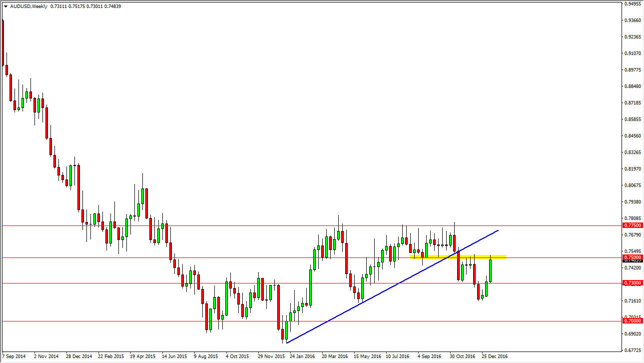This screenshot has width=644, height=363.
Task: Click the 0.84560 value on price axis
Action: pyautogui.click(x=632, y=135)
